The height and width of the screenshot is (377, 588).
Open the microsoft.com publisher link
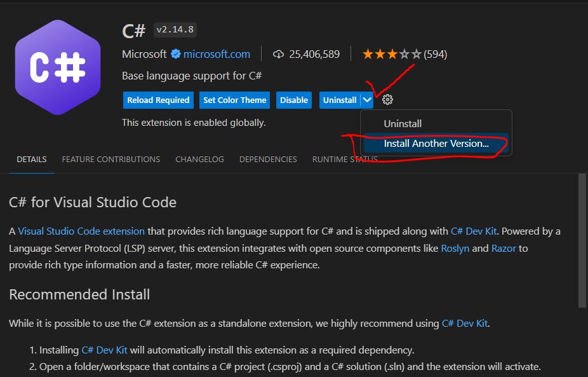(218, 55)
